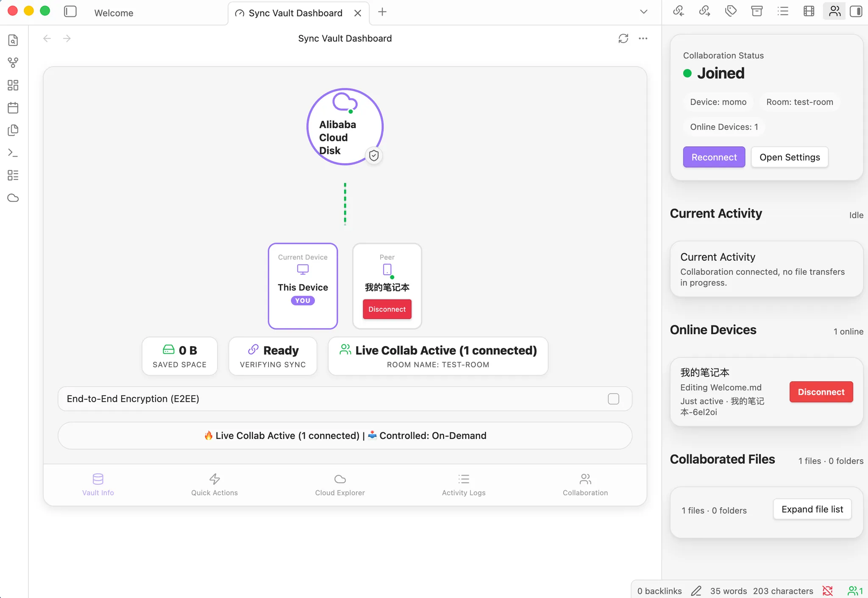This screenshot has height=598, width=868.
Task: Open a new tab with plus button
Action: click(382, 12)
